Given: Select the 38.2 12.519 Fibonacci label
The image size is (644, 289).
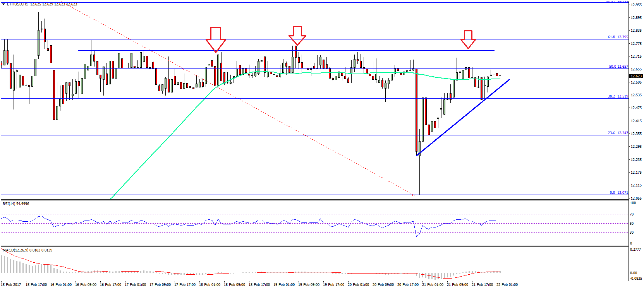Looking at the screenshot, I should [x=618, y=96].
